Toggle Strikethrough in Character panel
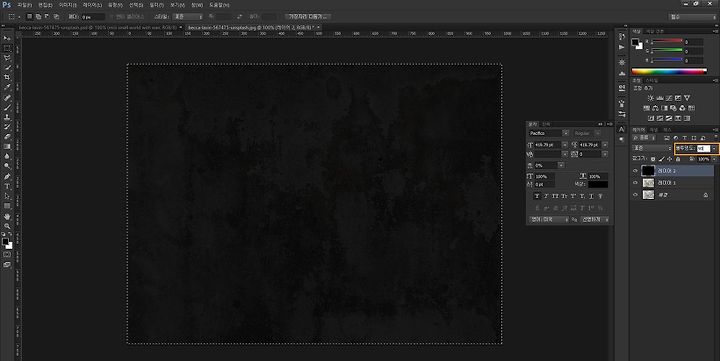 pyautogui.click(x=600, y=196)
